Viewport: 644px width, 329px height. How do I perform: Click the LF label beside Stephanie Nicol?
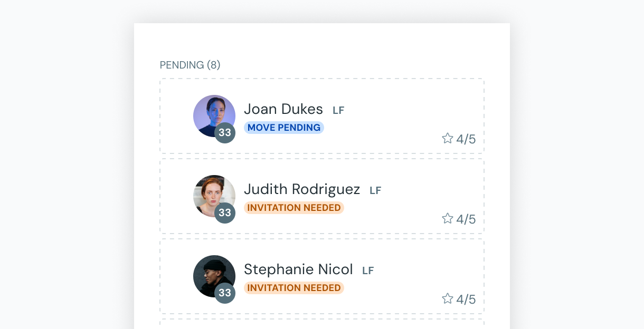[368, 271]
